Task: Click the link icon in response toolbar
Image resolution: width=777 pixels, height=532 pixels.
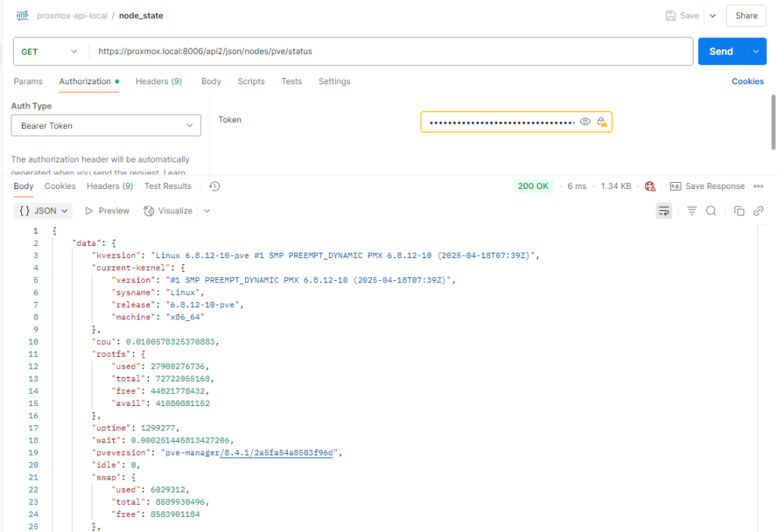Action: (758, 211)
